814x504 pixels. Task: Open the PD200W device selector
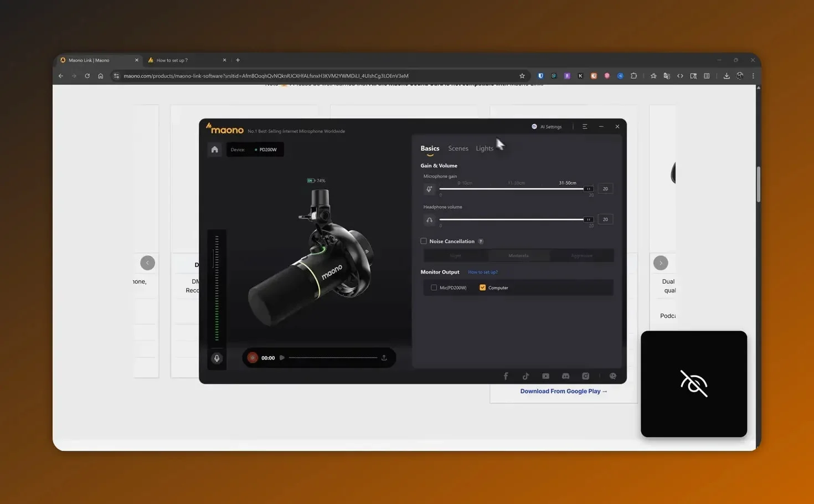pyautogui.click(x=255, y=150)
